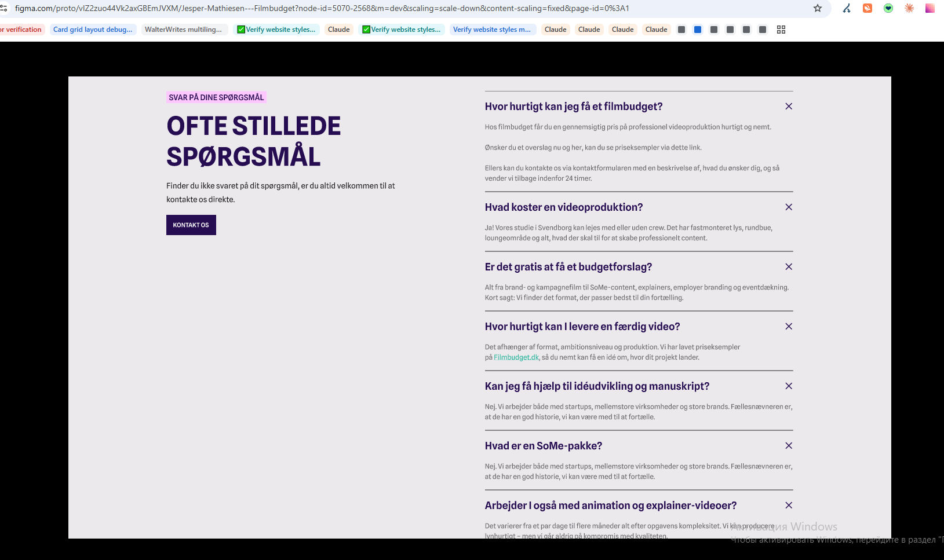Click 'Hos filmbudget får du en gennemsigtig pris' text
The height and width of the screenshot is (560, 944).
point(628,127)
